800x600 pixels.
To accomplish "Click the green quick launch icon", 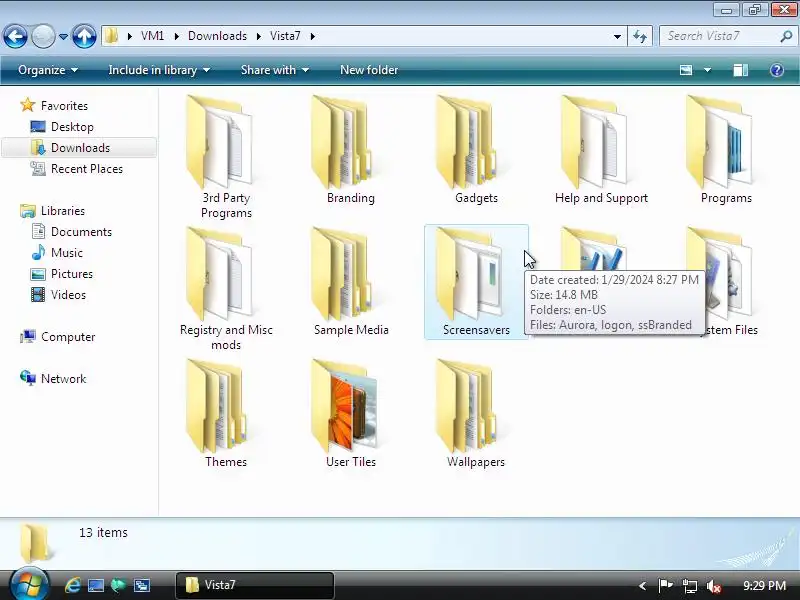I will pos(118,585).
